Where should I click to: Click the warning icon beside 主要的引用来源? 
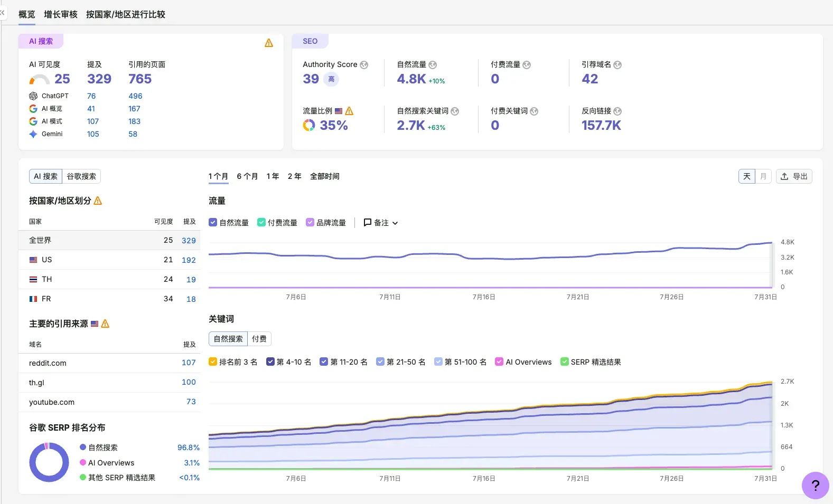click(105, 324)
